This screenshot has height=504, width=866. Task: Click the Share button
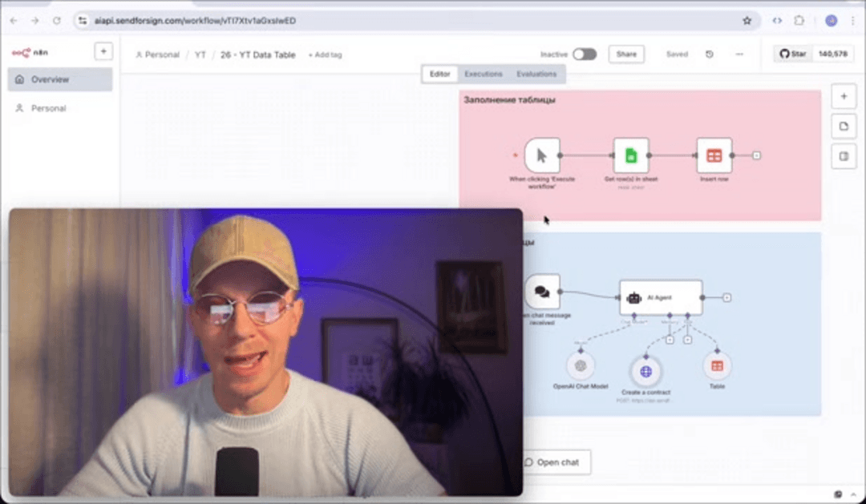626,54
